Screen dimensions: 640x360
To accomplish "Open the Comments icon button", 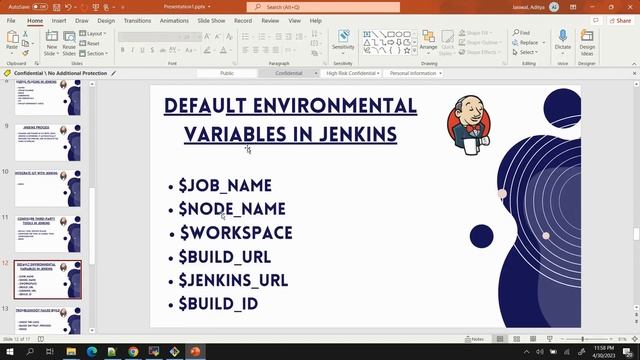I will [x=596, y=20].
